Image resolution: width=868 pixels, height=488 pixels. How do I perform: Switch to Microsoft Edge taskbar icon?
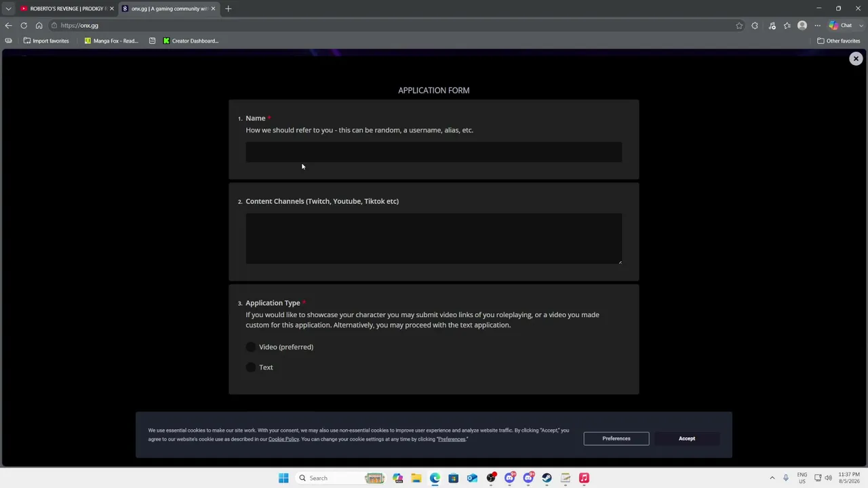point(435,479)
